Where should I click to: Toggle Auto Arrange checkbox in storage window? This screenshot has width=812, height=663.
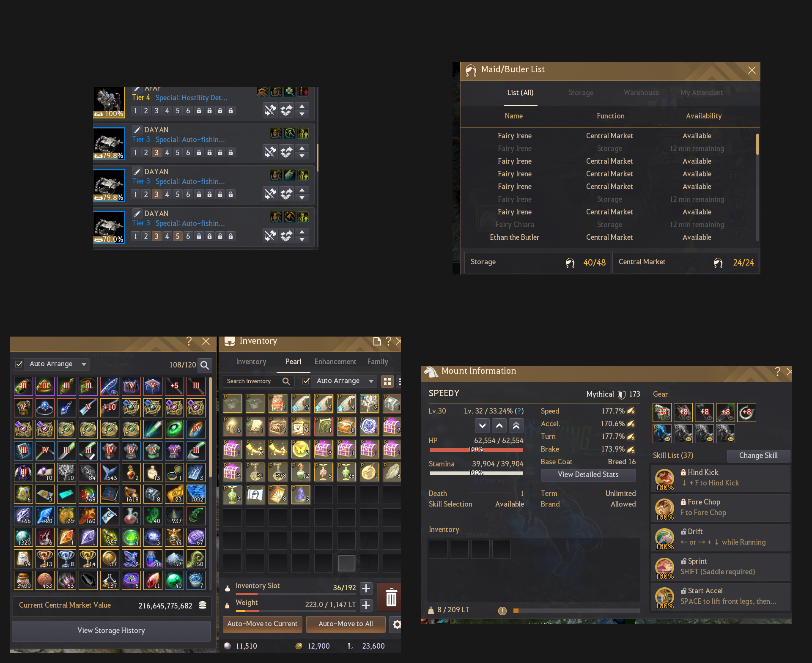pos(19,364)
